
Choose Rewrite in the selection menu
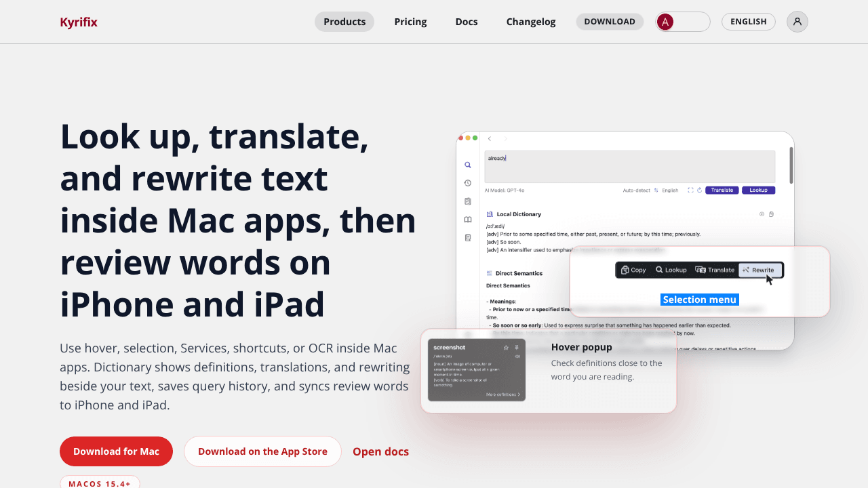pyautogui.click(x=759, y=270)
